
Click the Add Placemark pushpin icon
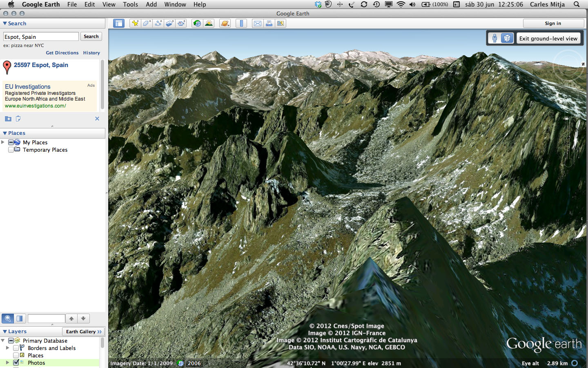[135, 23]
